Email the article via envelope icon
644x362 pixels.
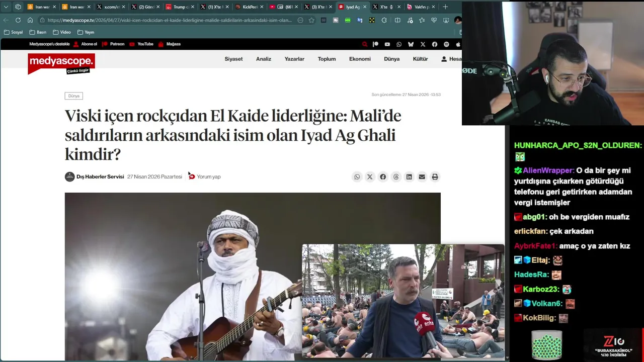pos(422,177)
